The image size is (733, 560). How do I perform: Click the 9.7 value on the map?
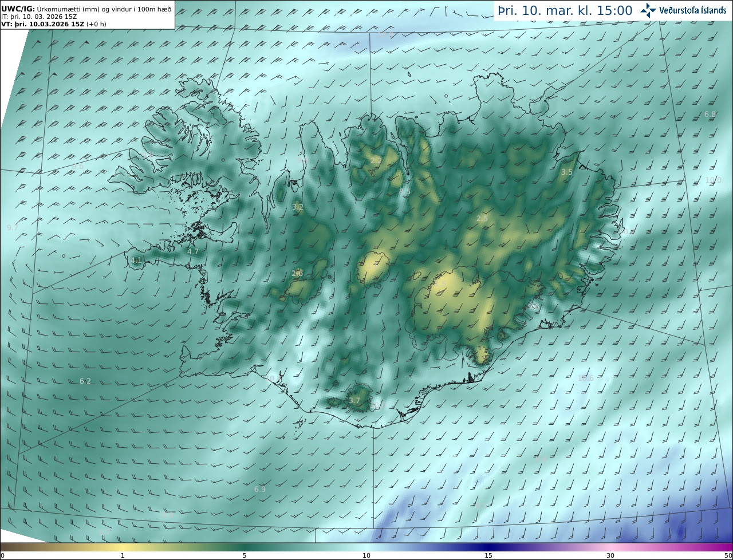(x=13, y=227)
